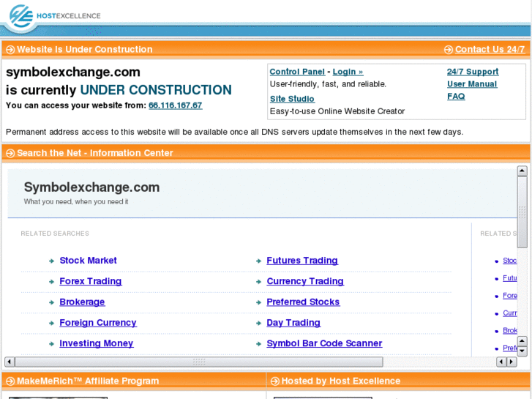
Task: Open the Symbol Bar Code Scanner link
Action: tap(324, 343)
